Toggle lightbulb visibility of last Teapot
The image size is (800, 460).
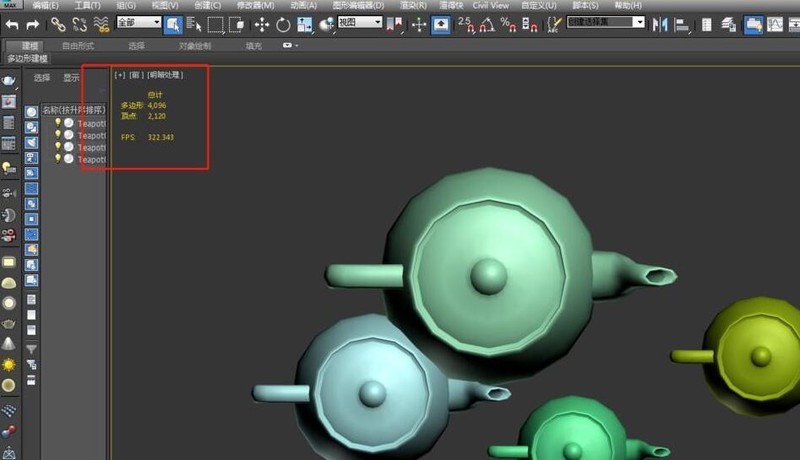click(x=57, y=159)
